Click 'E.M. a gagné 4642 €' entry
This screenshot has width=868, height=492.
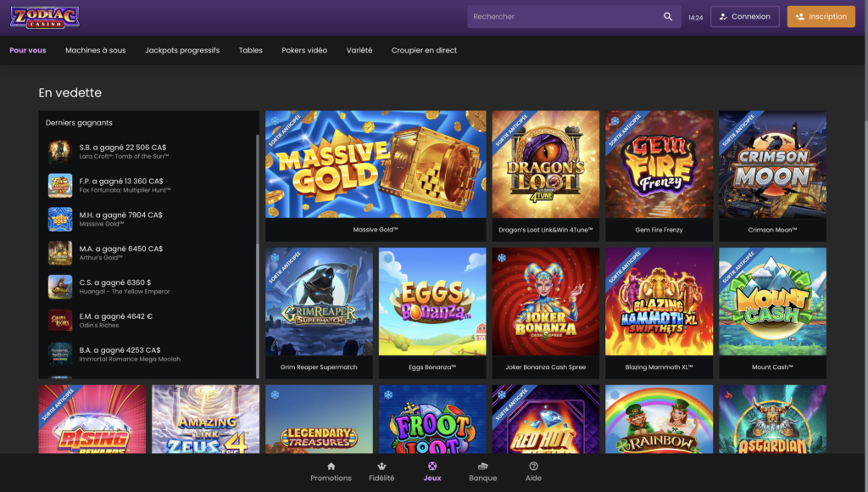115,316
